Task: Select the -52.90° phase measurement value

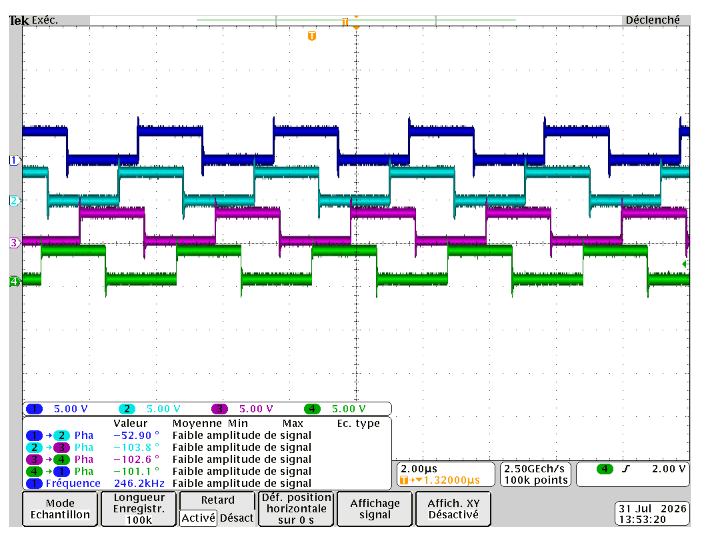Action: click(136, 435)
